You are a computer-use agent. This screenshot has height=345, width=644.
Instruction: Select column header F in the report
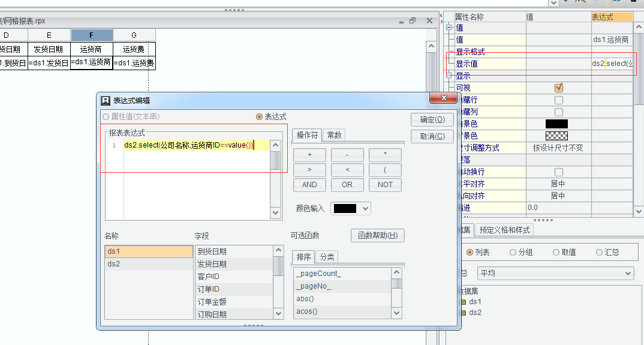coord(92,35)
